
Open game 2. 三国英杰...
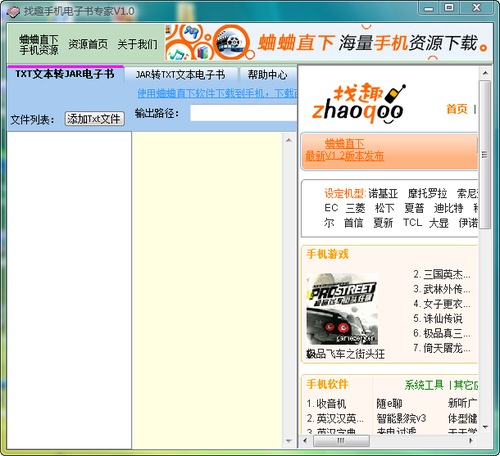click(442, 274)
